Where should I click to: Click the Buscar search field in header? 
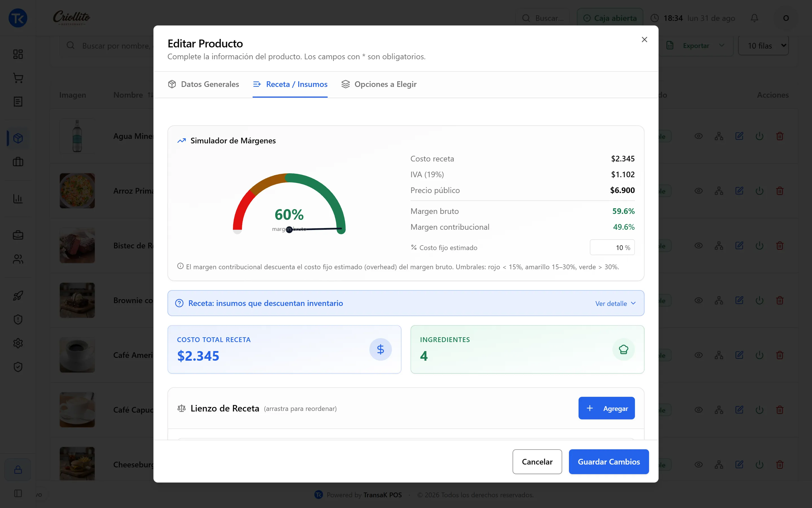(543, 18)
